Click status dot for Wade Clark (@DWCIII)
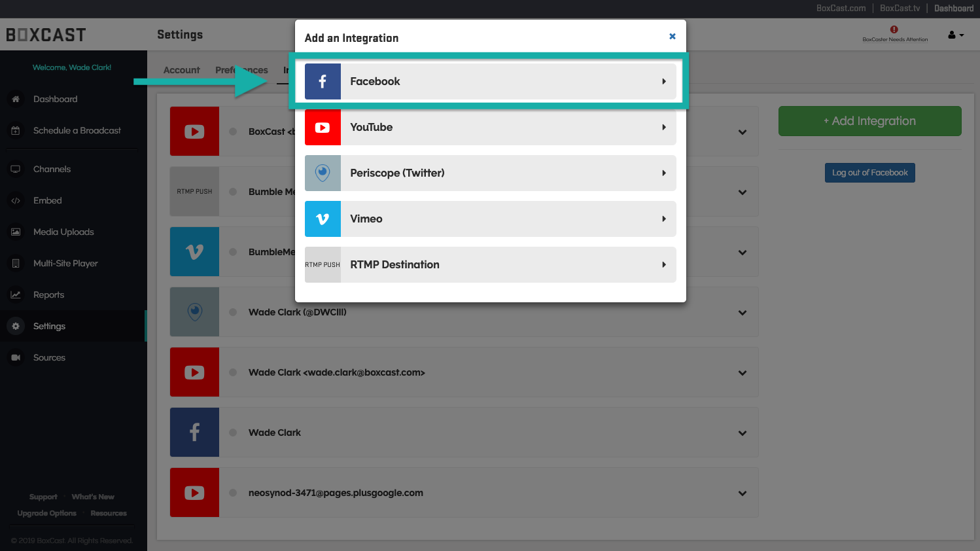980x551 pixels. (x=233, y=312)
